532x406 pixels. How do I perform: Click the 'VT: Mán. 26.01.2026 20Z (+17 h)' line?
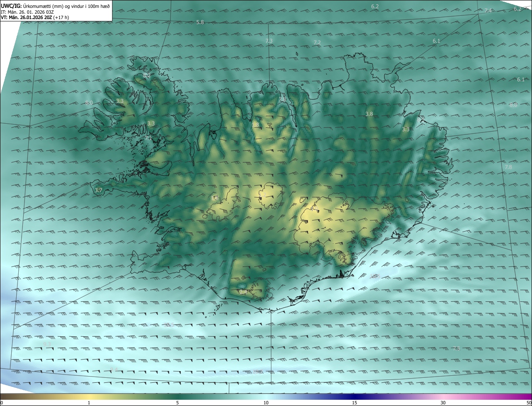click(x=35, y=17)
